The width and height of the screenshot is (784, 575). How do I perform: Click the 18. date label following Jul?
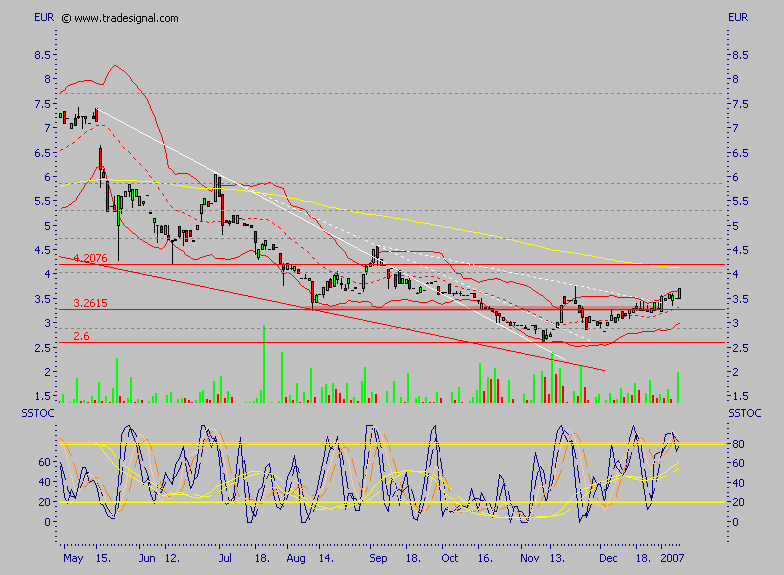point(262,558)
